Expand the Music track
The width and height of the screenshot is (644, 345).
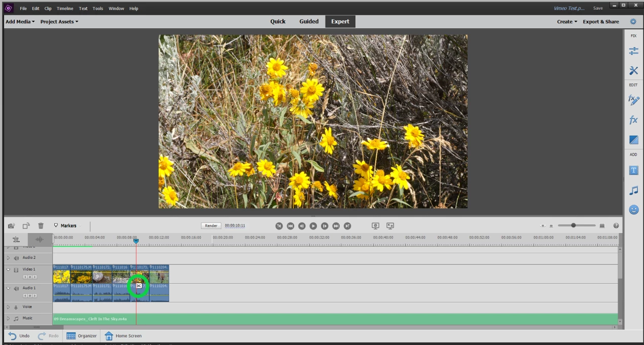tap(8, 319)
